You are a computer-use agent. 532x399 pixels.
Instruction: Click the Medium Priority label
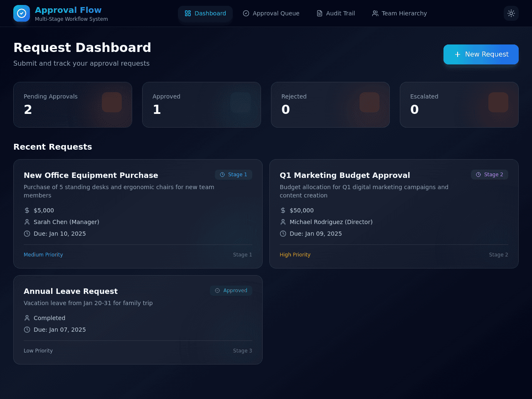pyautogui.click(x=43, y=255)
